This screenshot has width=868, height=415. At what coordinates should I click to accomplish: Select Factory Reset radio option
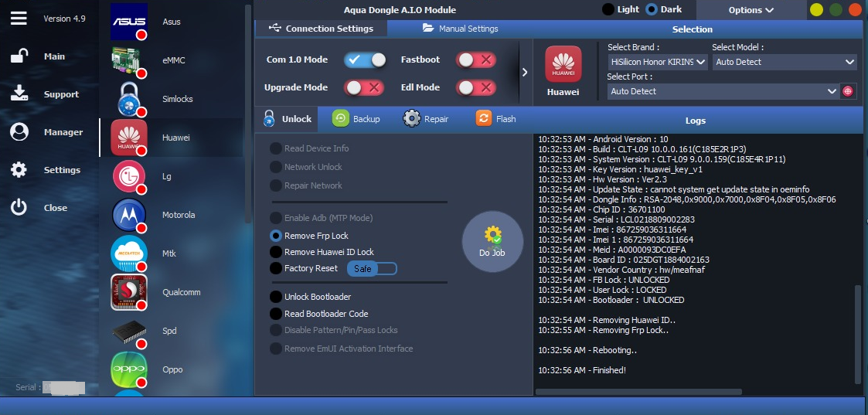point(304,268)
